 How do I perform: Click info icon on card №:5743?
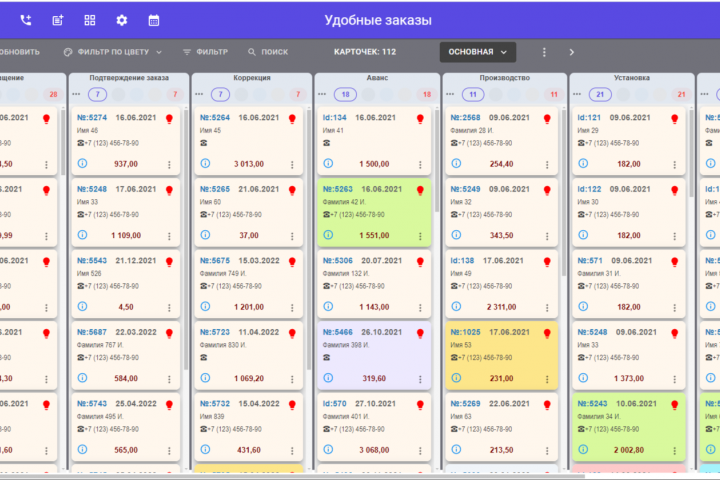(82, 449)
